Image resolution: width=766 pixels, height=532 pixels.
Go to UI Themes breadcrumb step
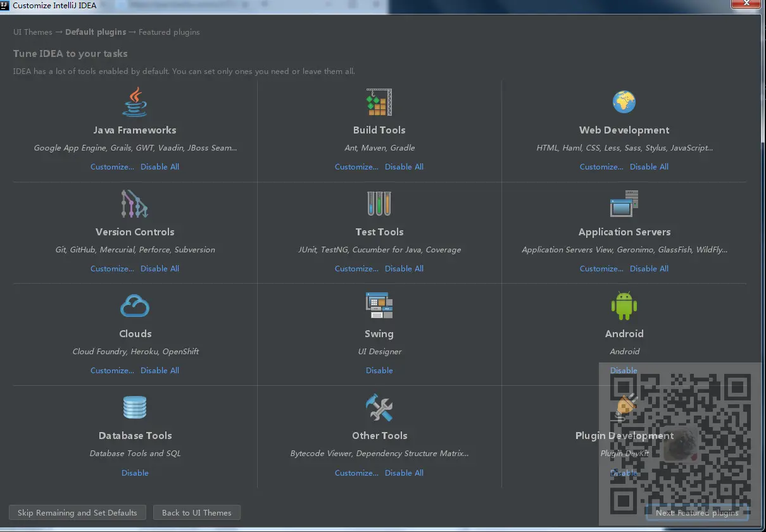click(x=33, y=32)
